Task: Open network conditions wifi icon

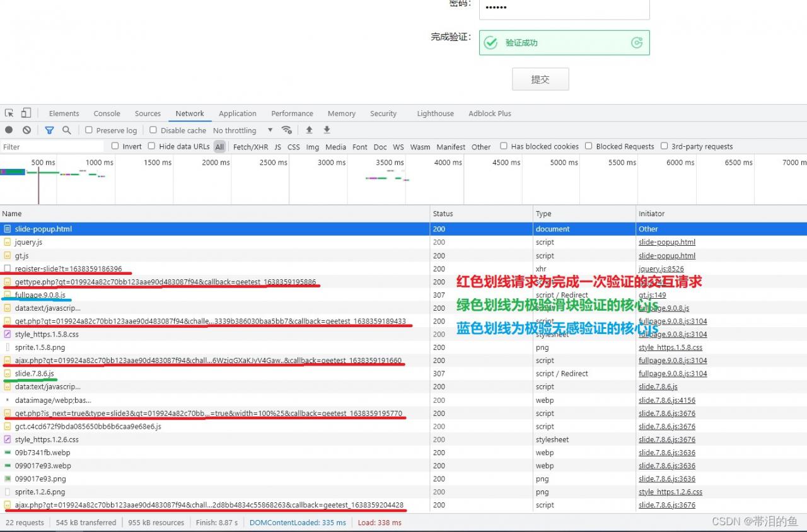Action: pyautogui.click(x=287, y=130)
